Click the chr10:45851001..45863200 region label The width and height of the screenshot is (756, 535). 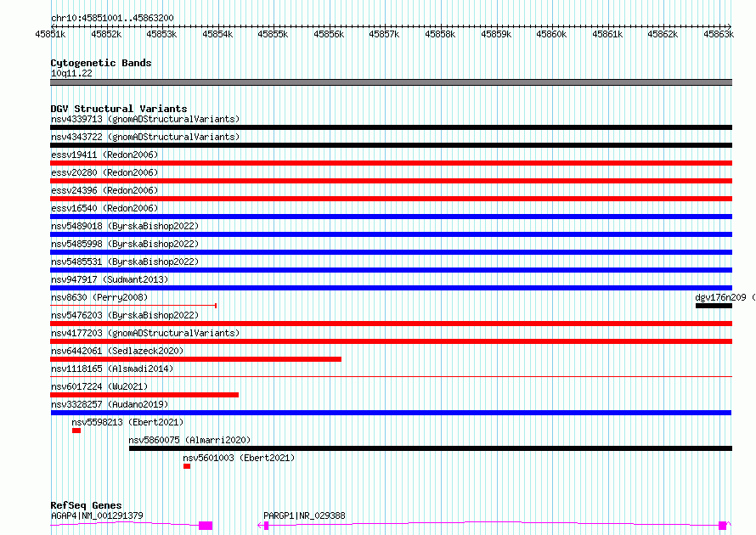tap(112, 18)
